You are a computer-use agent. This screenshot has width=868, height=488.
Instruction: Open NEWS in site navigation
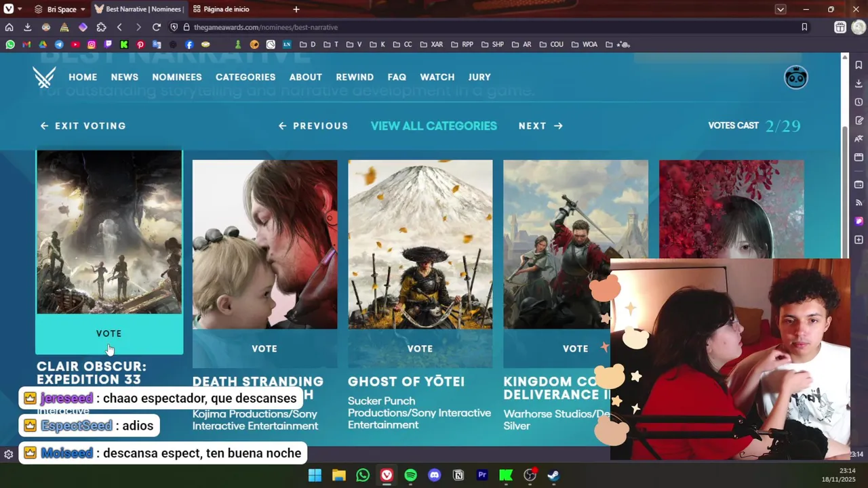click(125, 77)
